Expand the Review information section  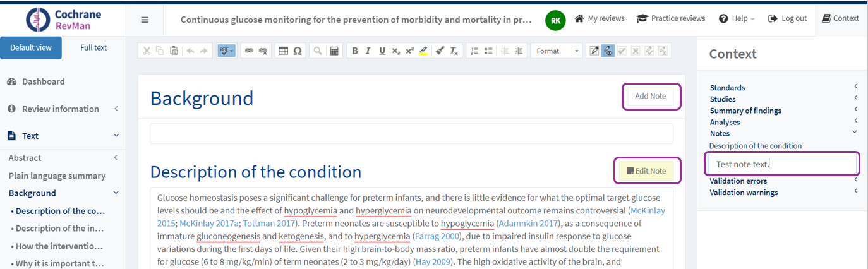tap(61, 109)
